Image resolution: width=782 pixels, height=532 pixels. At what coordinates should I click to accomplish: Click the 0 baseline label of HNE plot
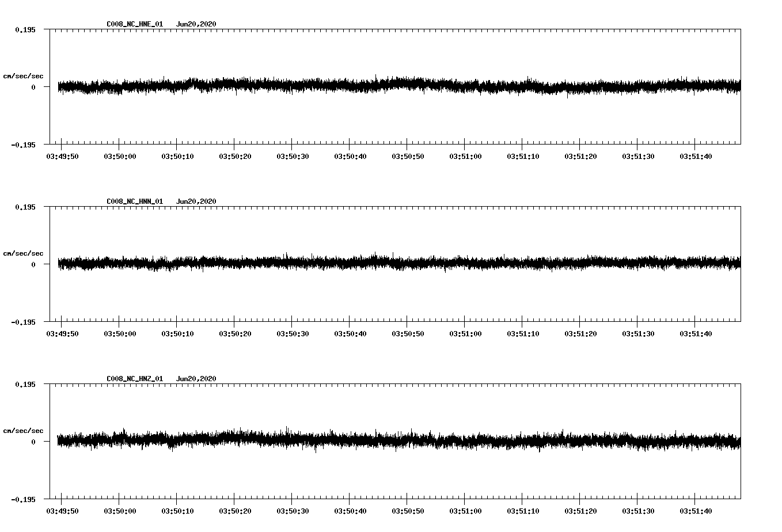(x=33, y=87)
